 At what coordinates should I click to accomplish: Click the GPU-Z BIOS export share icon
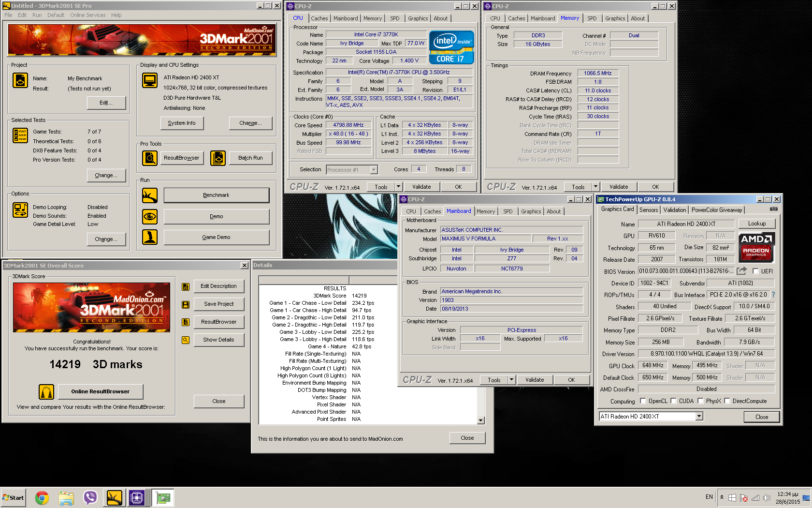point(742,271)
